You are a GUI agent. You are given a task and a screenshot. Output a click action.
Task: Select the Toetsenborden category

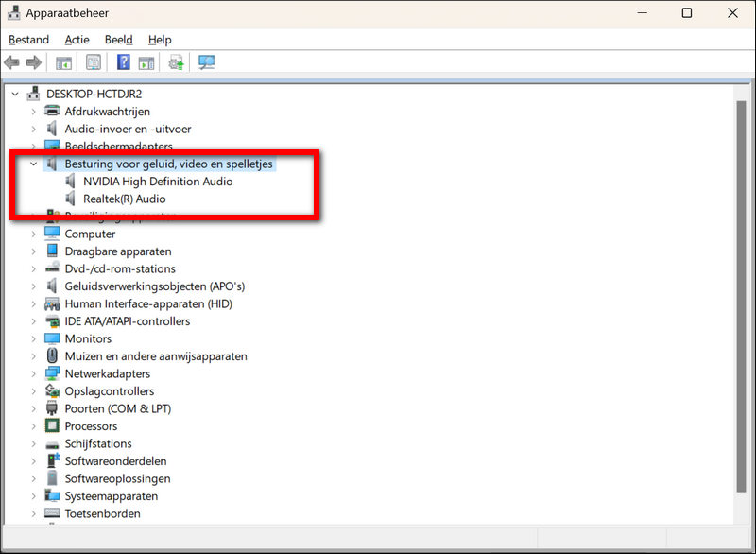click(x=102, y=514)
